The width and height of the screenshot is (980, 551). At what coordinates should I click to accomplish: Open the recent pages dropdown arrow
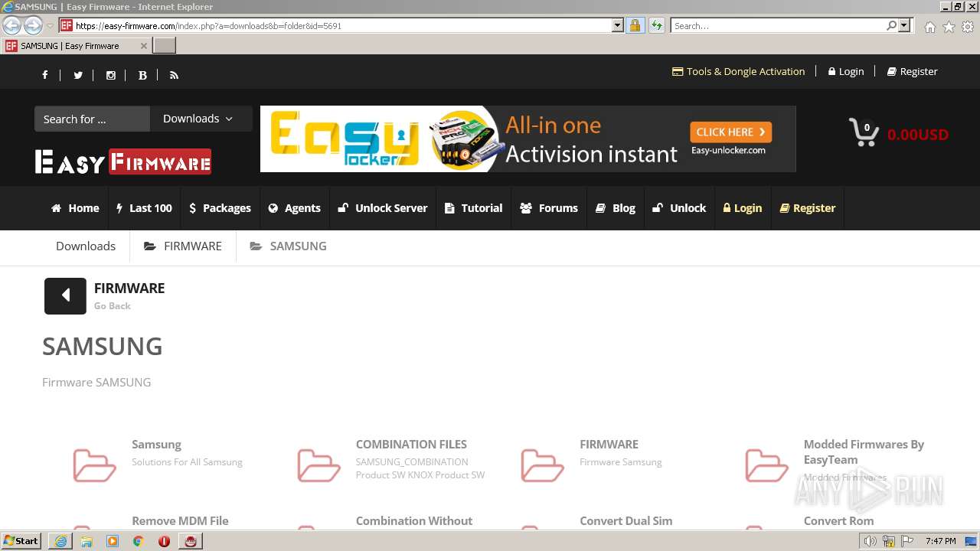[x=50, y=26]
